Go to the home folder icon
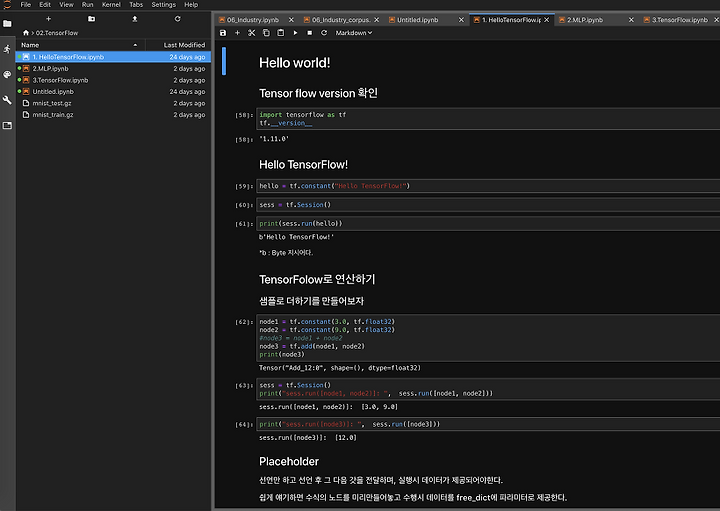The width and height of the screenshot is (720, 511). [26, 33]
